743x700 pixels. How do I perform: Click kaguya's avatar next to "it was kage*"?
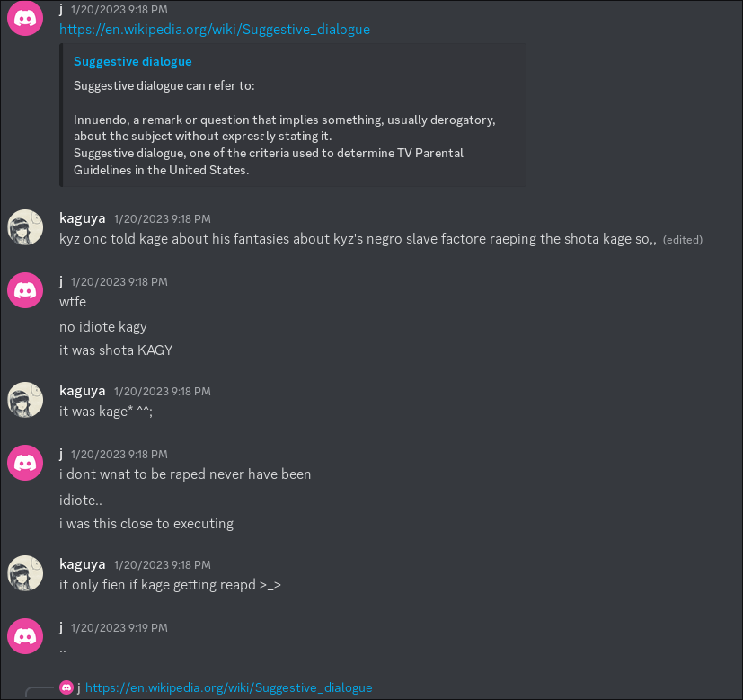pyautogui.click(x=25, y=400)
